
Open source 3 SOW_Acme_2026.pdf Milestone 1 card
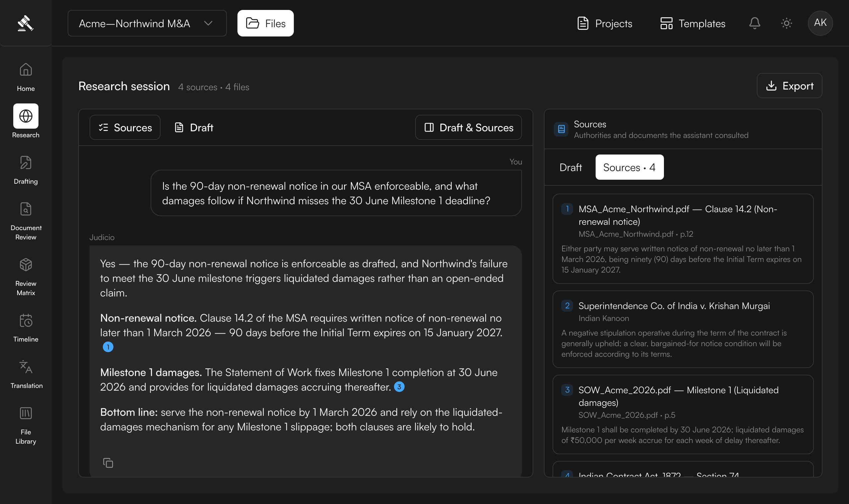pyautogui.click(x=683, y=414)
